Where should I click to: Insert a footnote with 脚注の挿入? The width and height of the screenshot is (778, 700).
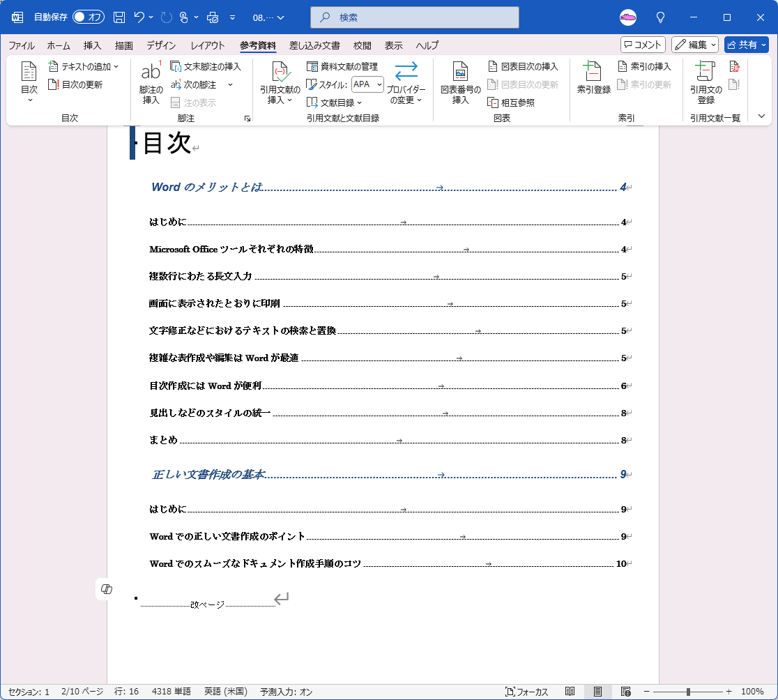click(151, 82)
